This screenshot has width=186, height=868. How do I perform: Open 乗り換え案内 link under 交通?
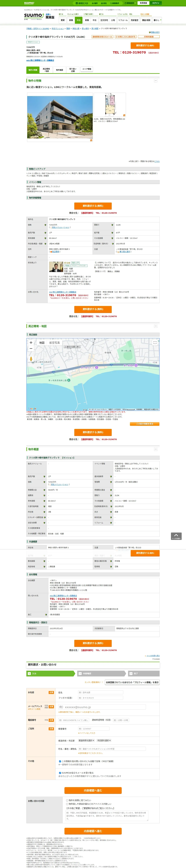tap(124, 252)
